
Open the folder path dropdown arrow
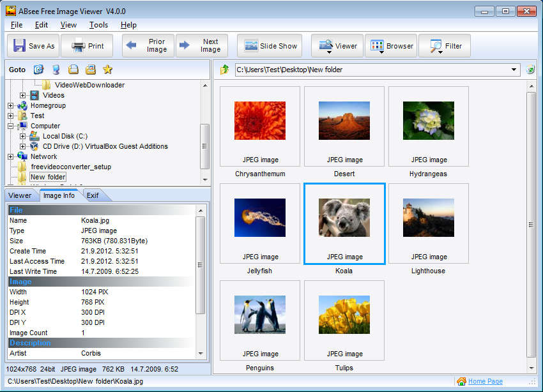pos(514,70)
